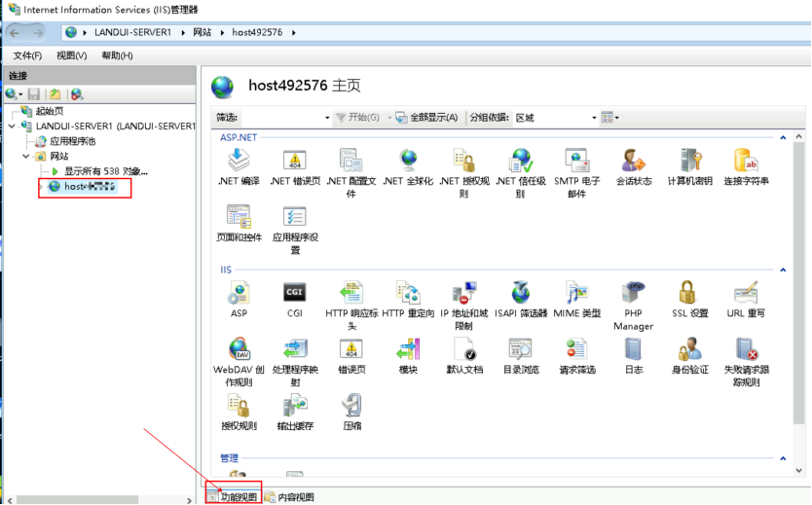
Task: Open the 计算机密钥 feature
Action: coord(689,166)
